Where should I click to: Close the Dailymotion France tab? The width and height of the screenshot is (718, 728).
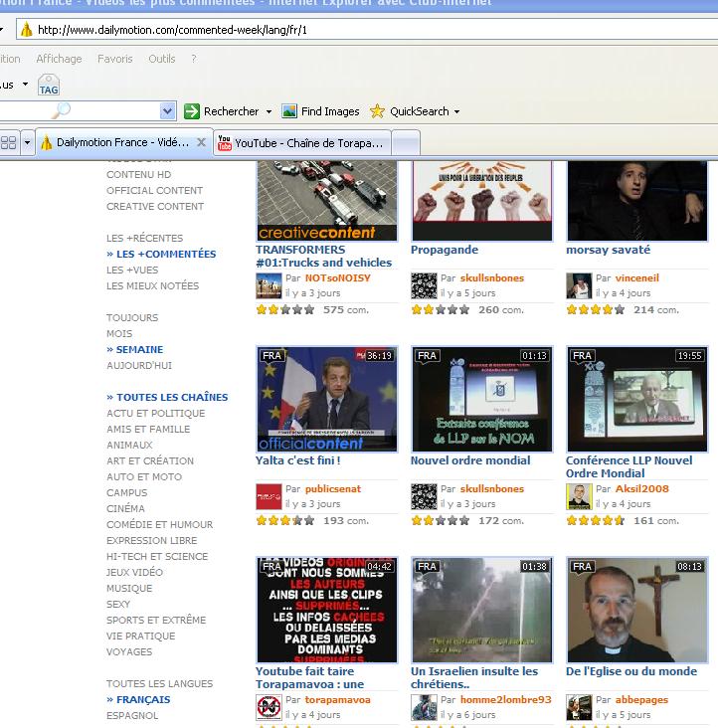pyautogui.click(x=201, y=142)
